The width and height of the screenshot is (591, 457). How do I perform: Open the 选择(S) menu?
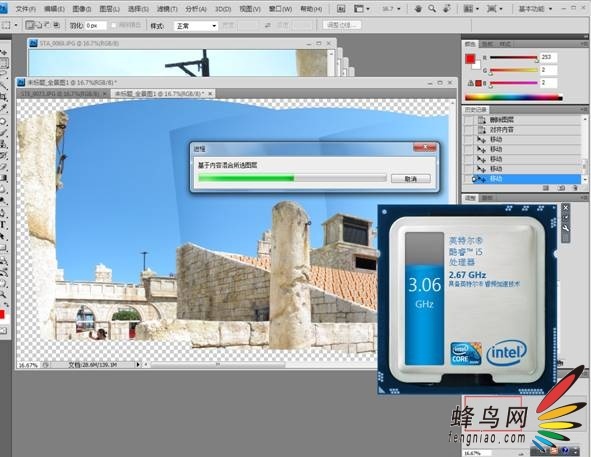click(138, 8)
